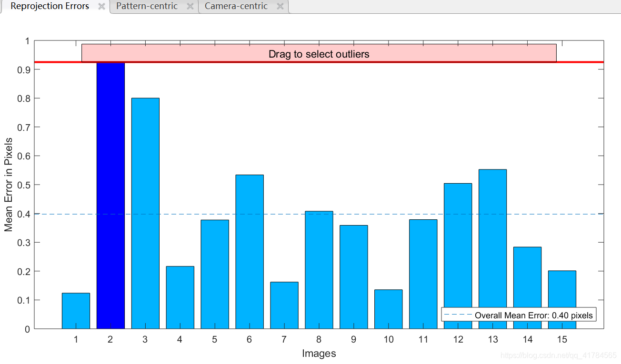Close the Reprojection Errors tab

coord(101,7)
